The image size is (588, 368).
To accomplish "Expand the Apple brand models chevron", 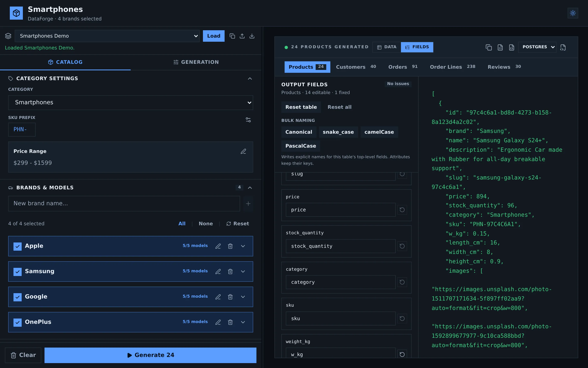I will 243,246.
